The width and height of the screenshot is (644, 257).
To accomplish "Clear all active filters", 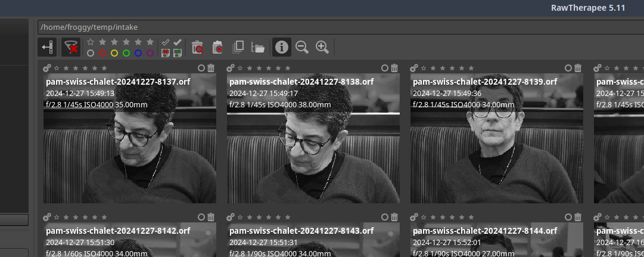I will point(71,47).
